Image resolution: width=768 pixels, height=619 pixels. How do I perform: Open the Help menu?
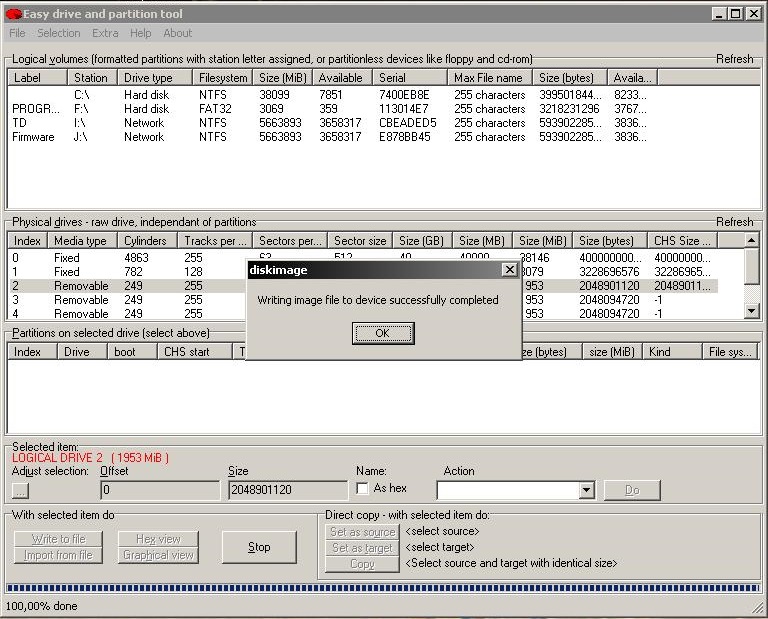click(x=141, y=33)
